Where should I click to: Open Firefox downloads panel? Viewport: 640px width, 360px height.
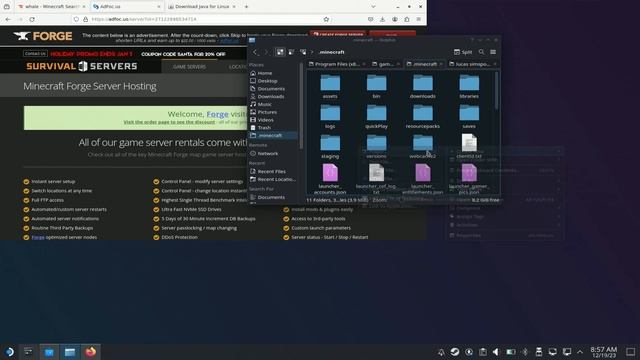[x=382, y=19]
